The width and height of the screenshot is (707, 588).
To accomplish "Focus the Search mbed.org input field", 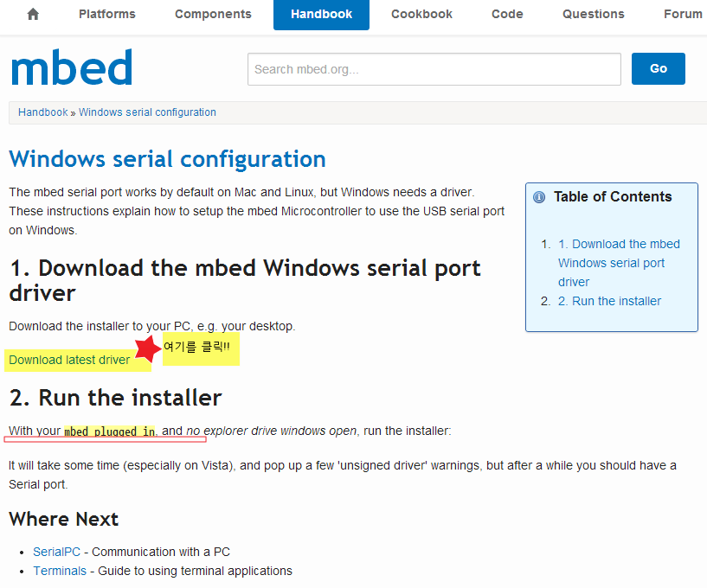I will pos(434,69).
